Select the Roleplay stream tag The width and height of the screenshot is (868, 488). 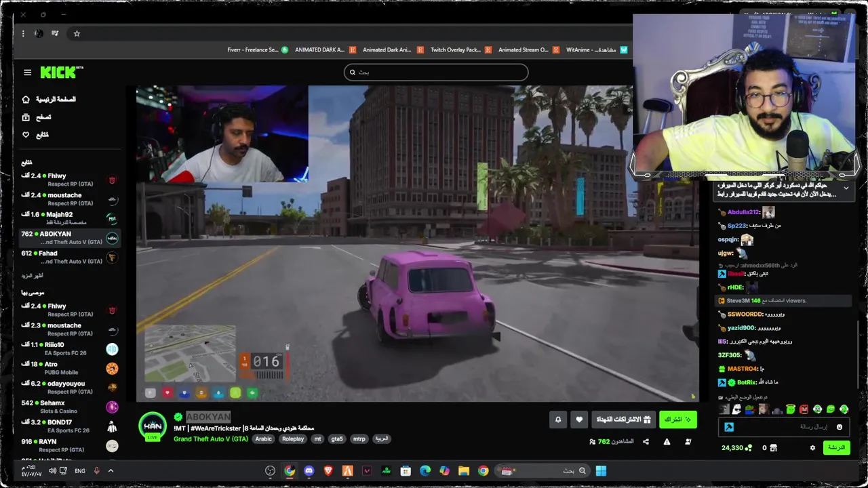293,439
